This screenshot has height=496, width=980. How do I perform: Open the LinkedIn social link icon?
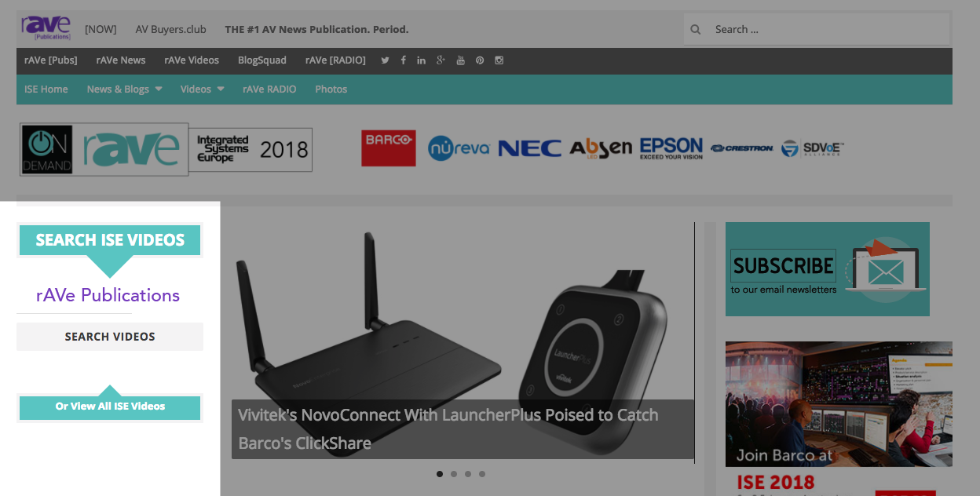coord(422,60)
